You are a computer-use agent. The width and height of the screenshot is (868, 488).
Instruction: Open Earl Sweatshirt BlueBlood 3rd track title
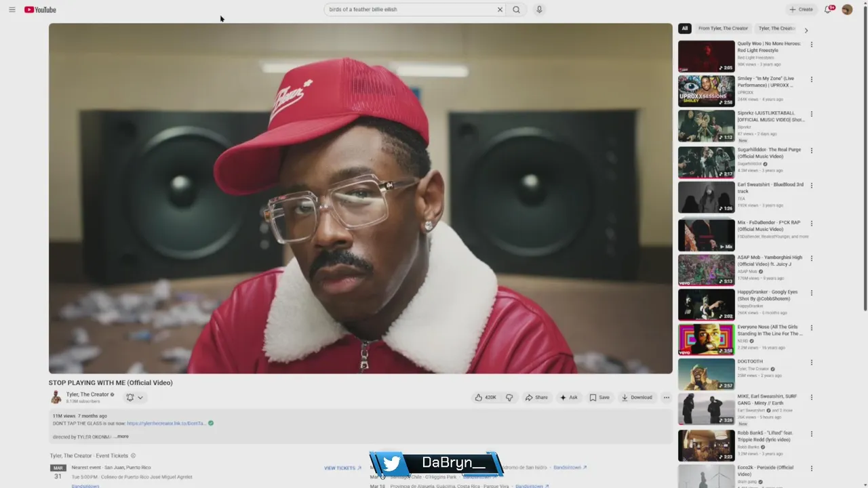pyautogui.click(x=771, y=188)
